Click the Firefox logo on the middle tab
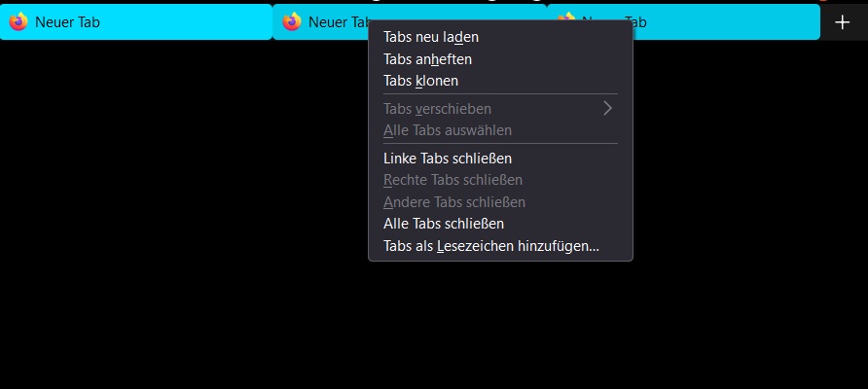The height and width of the screenshot is (389, 868). point(291,21)
